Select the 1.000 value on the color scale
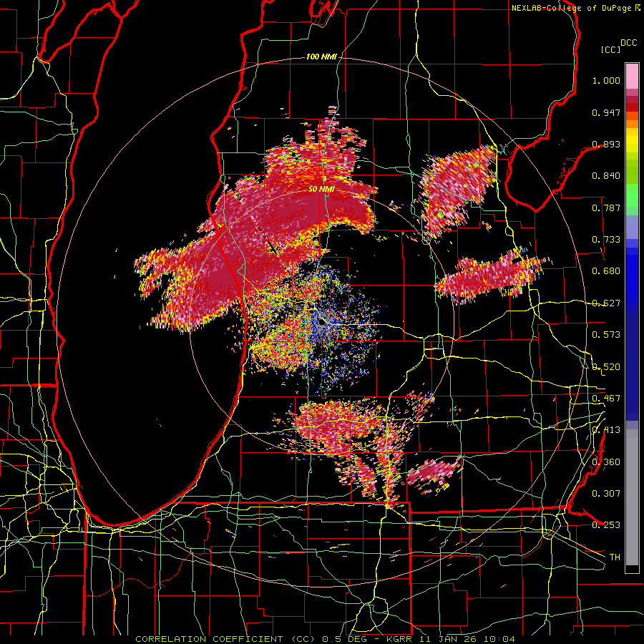 tap(606, 80)
